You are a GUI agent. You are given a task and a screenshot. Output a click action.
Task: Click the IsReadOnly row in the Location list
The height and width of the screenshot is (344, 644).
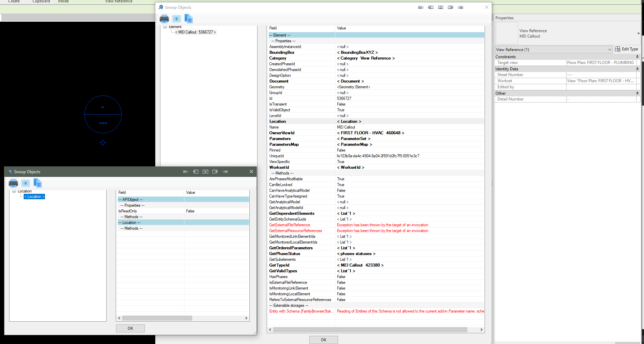[x=183, y=211]
